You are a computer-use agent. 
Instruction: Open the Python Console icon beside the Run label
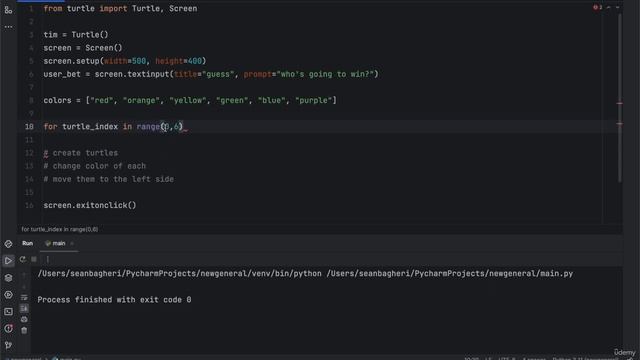point(8,244)
